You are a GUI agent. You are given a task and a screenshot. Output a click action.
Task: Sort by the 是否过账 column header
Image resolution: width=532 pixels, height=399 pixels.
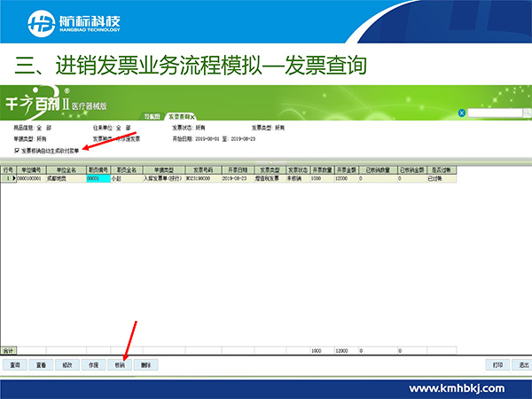[x=442, y=170]
